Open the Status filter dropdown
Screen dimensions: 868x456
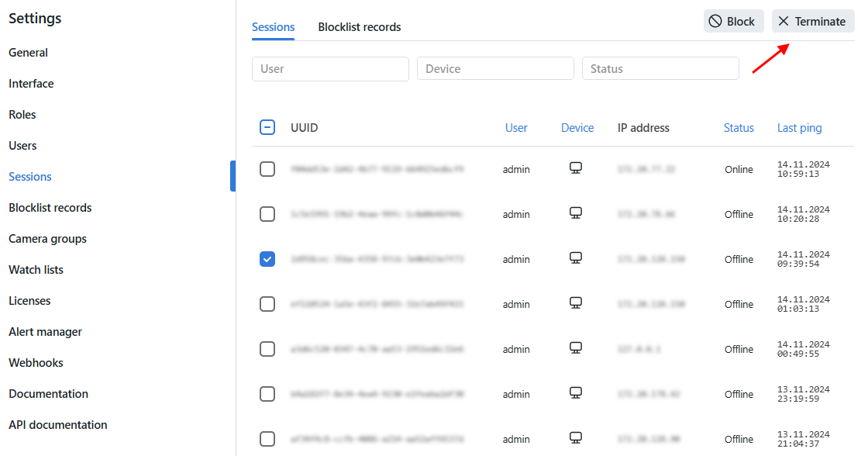[x=660, y=69]
